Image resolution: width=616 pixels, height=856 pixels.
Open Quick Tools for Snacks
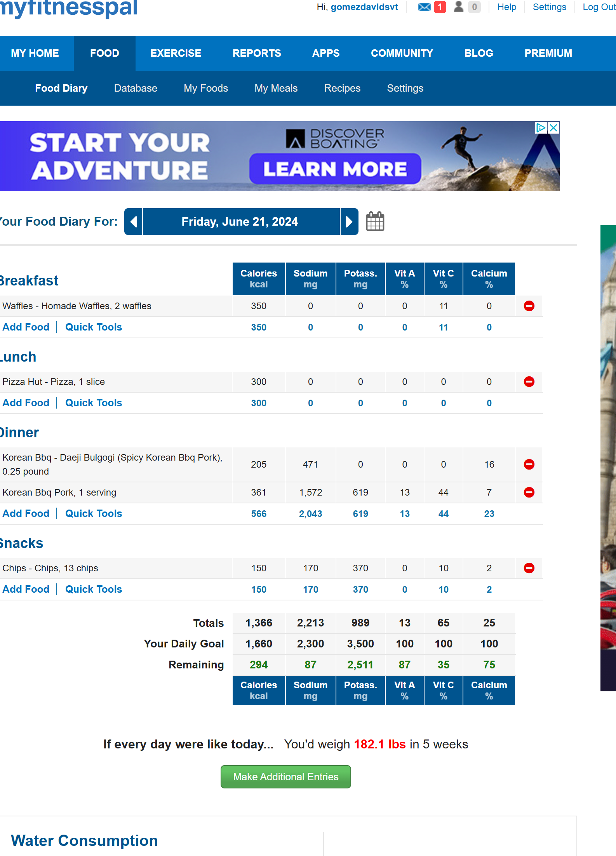click(94, 589)
